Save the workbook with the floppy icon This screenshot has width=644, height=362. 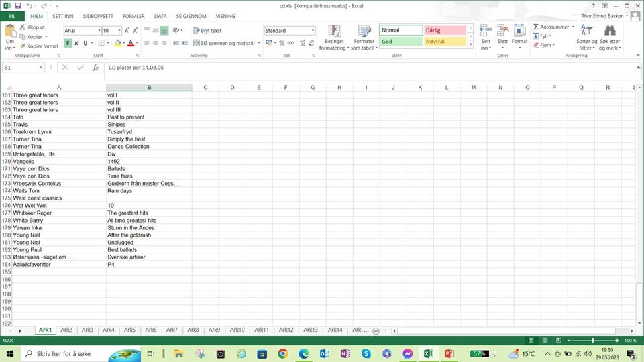(x=17, y=6)
